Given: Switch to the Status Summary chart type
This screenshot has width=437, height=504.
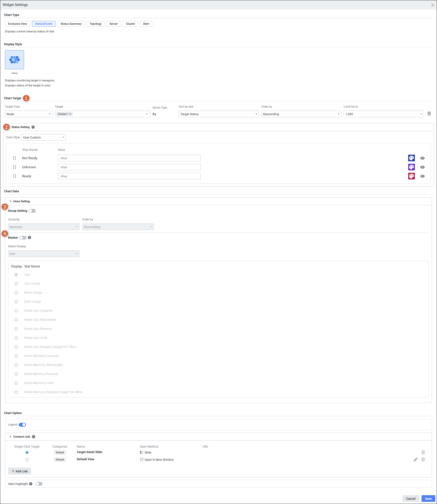Looking at the screenshot, I should pos(71,24).
